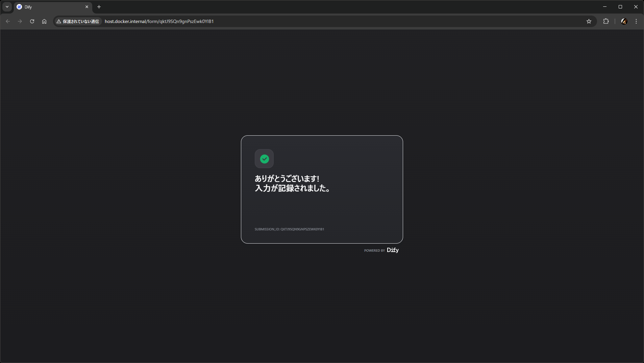Click the SUBMISSION_ID text in the card
The width and height of the screenshot is (644, 363).
tap(289, 229)
